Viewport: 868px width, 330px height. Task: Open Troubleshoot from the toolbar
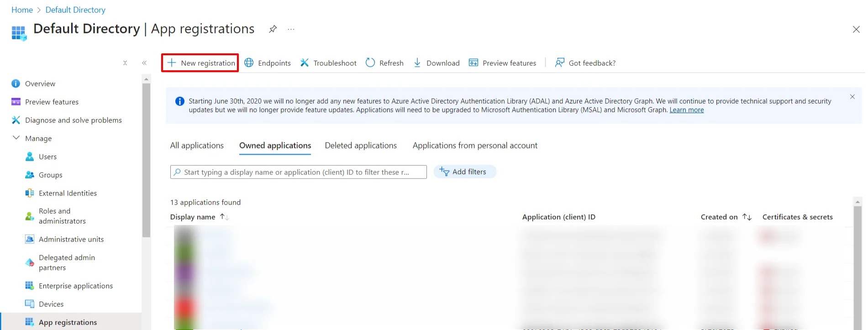pyautogui.click(x=328, y=63)
